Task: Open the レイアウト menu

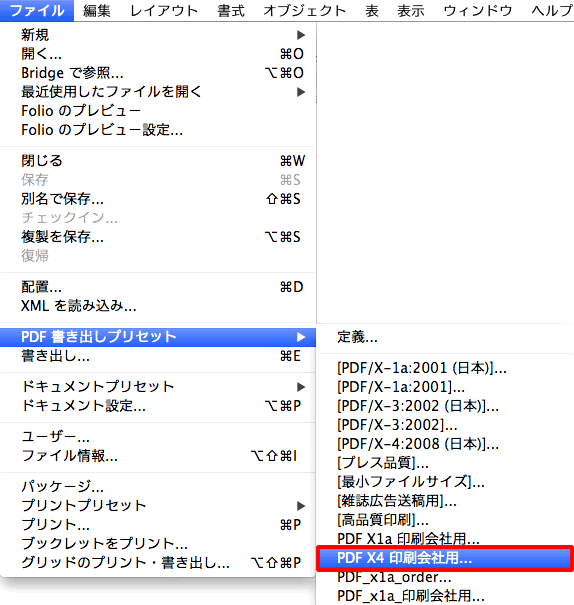Action: pos(164,10)
